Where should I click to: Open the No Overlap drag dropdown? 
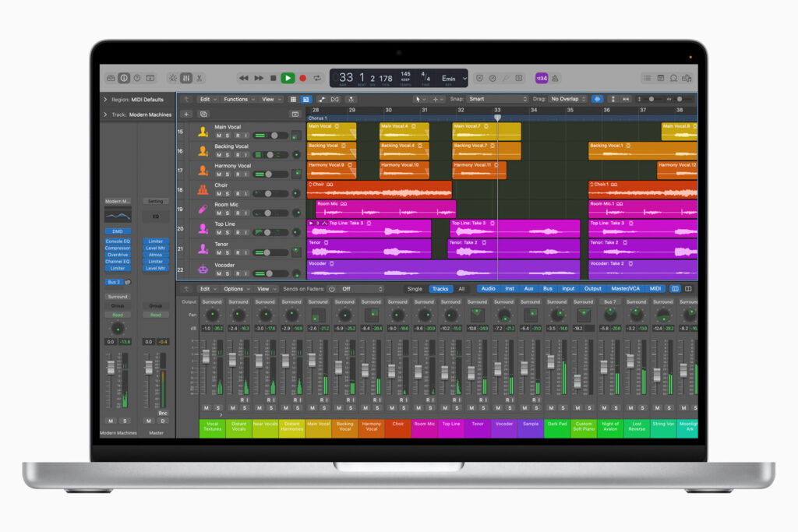pos(569,100)
